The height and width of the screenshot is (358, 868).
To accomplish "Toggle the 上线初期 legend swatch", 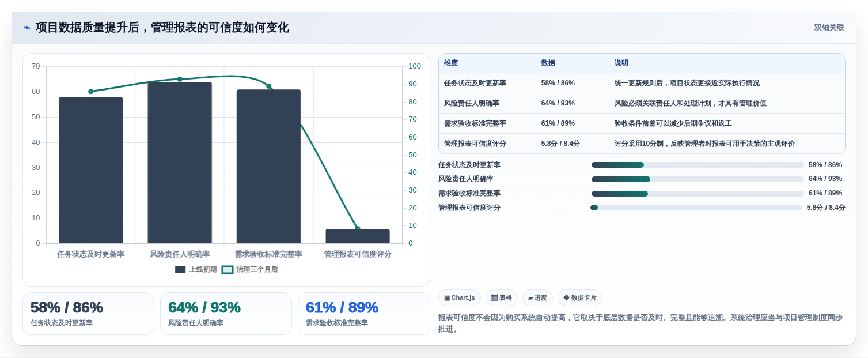I will point(180,270).
